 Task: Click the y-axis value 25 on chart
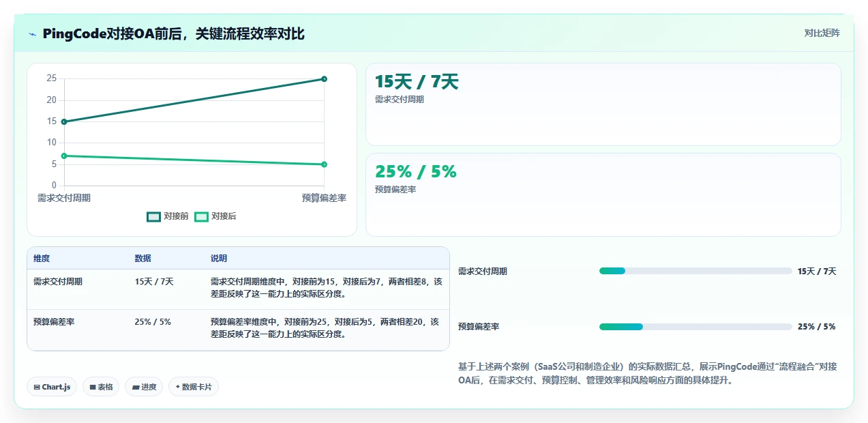pos(52,78)
